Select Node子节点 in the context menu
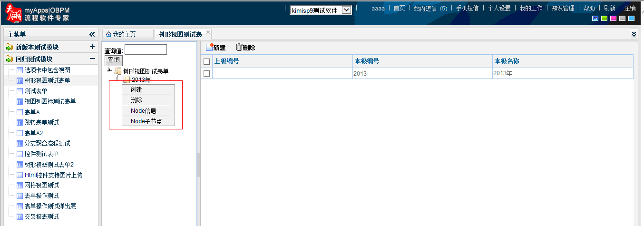This screenshot has width=644, height=226. click(149, 121)
